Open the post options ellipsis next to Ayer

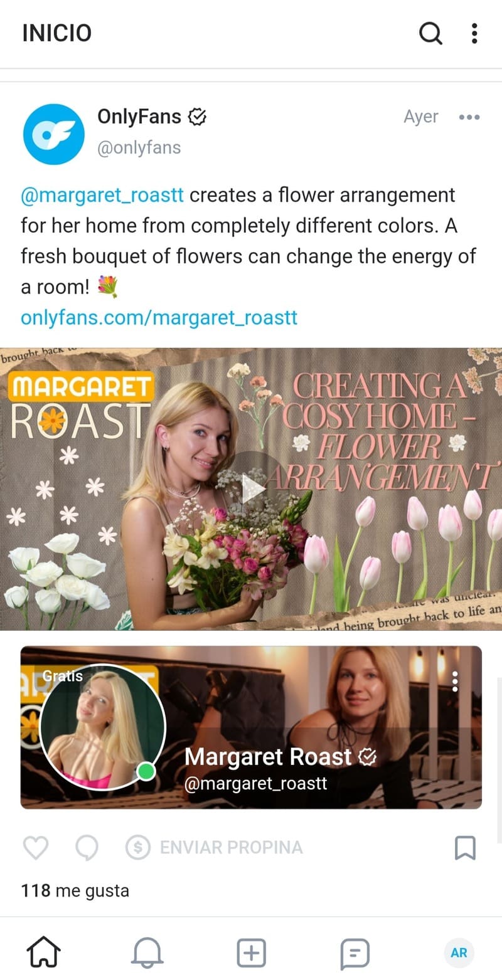pos(469,117)
